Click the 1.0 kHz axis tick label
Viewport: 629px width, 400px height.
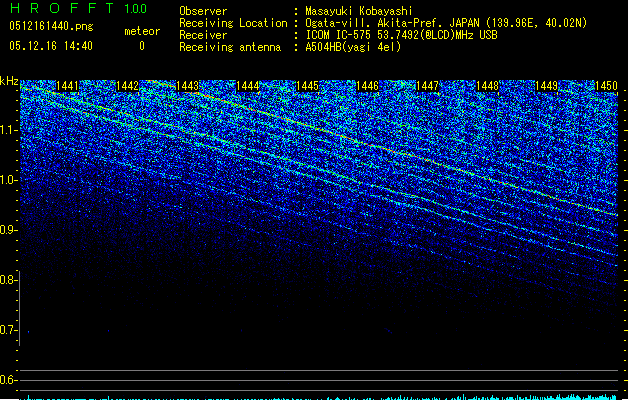pos(8,180)
